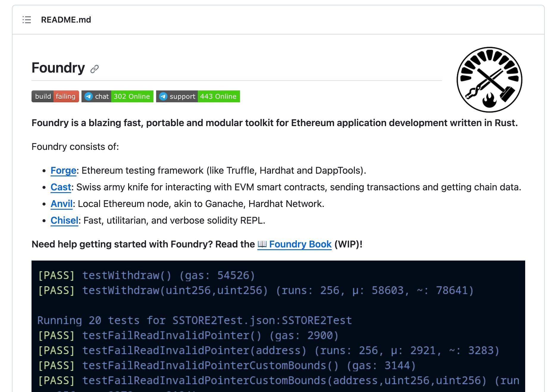The image size is (557, 392).
Task: Click the green 302 Online chat count
Action: (x=132, y=96)
